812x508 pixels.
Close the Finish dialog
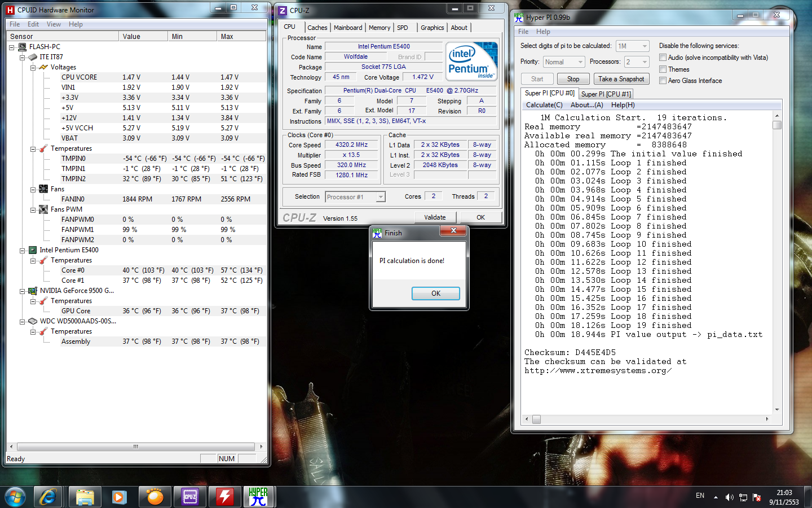453,230
